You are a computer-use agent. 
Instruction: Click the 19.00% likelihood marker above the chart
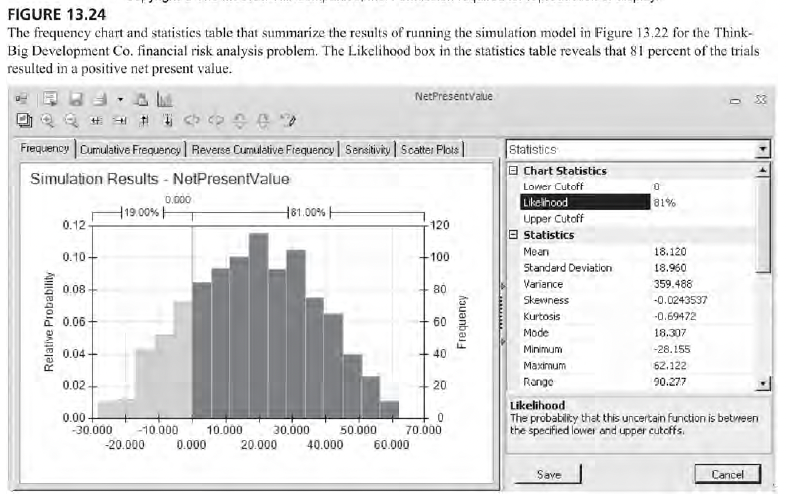(141, 213)
